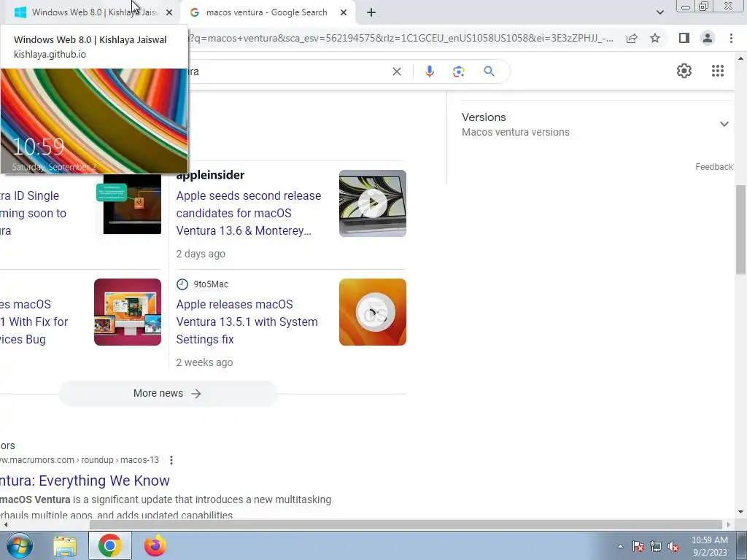Click the 9to5Mac source label
The width and height of the screenshot is (747, 560).
point(211,284)
